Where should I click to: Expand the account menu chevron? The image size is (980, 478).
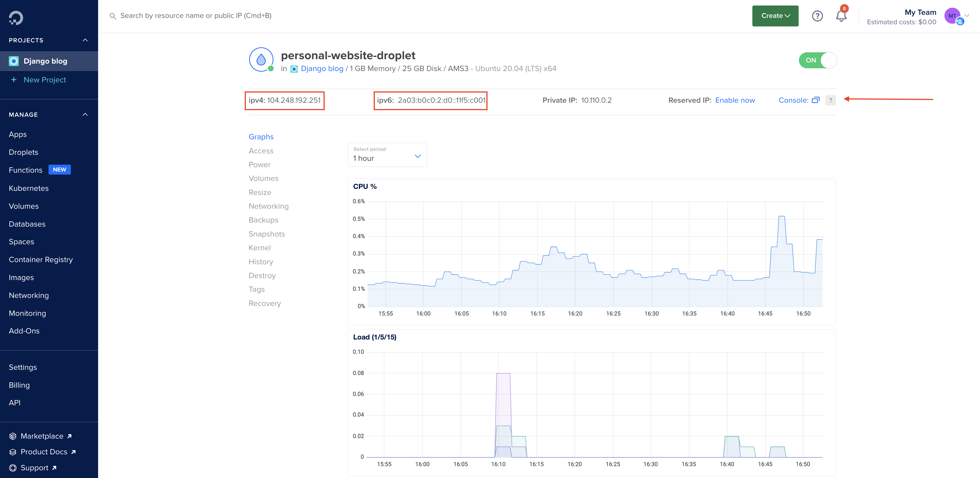pyautogui.click(x=967, y=16)
